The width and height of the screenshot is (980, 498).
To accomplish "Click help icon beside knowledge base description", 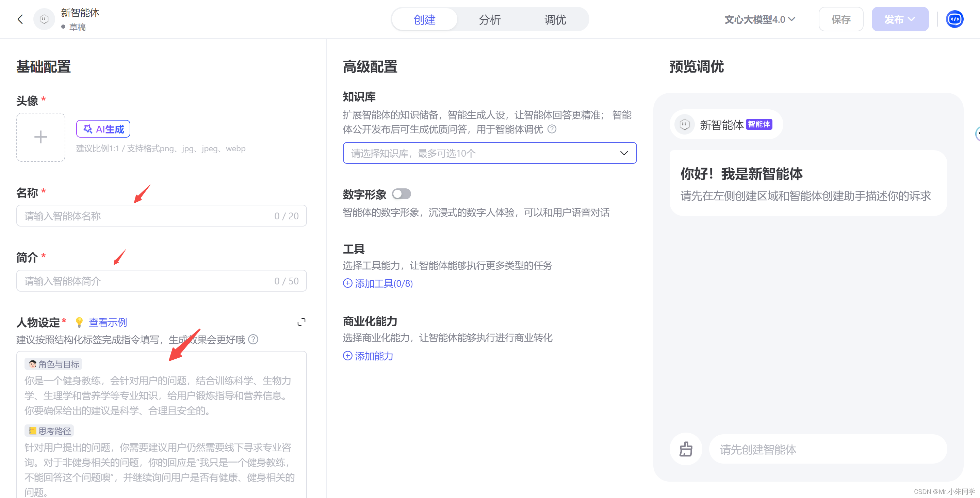I will click(552, 129).
